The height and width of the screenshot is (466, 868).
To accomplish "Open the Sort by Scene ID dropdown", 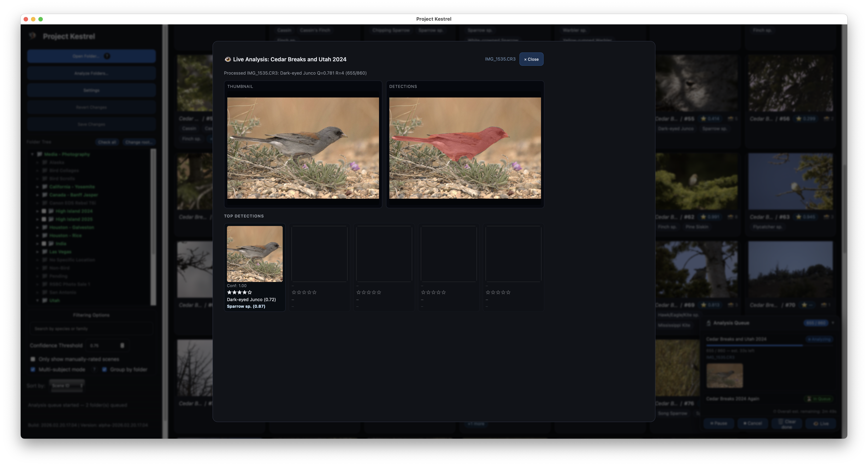I will pos(67,386).
